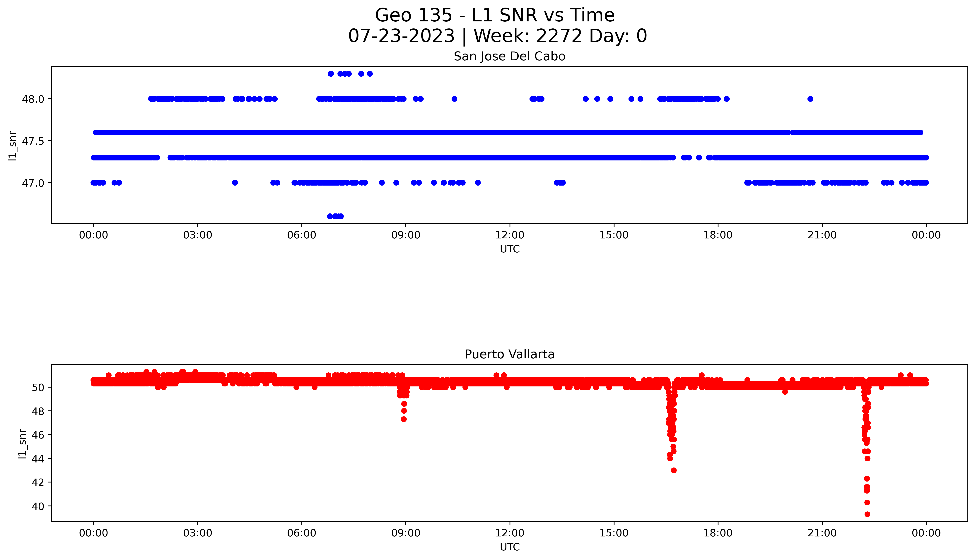Click the 47.0 y-axis tick label
The width and height of the screenshot is (975, 560).
coord(33,183)
